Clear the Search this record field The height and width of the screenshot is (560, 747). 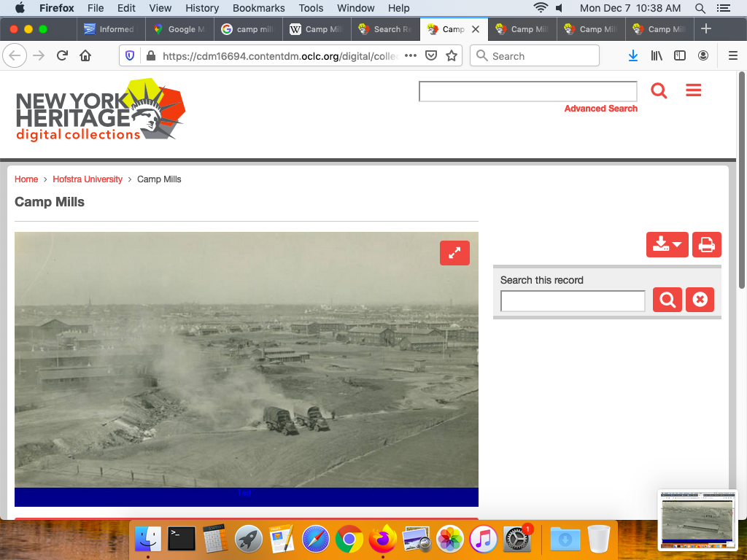[700, 300]
